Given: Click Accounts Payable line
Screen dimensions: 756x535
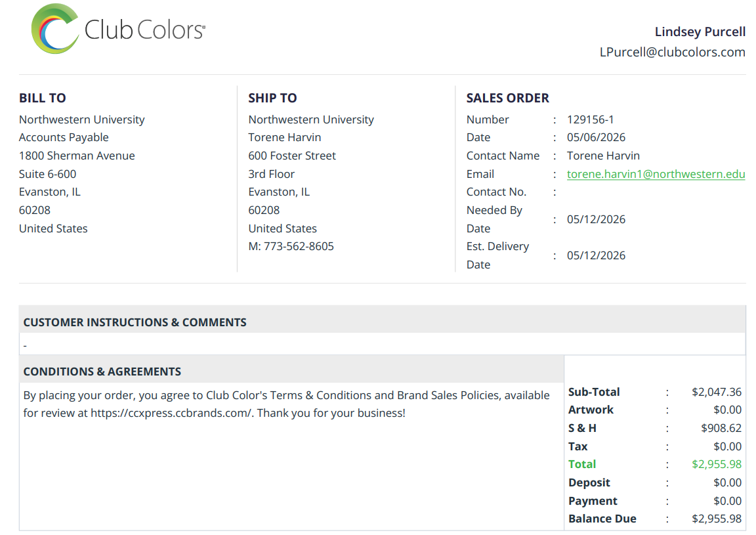Looking at the screenshot, I should click(x=64, y=137).
